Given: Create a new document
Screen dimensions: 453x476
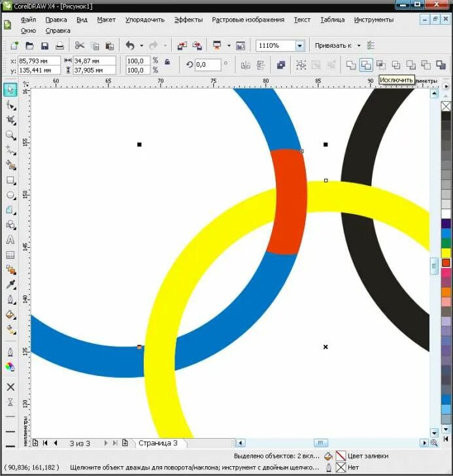Looking at the screenshot, I should [14, 46].
